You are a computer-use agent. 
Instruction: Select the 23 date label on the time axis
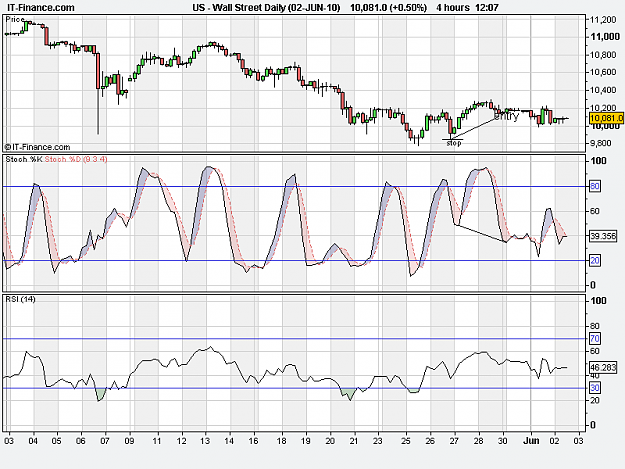coord(377,441)
